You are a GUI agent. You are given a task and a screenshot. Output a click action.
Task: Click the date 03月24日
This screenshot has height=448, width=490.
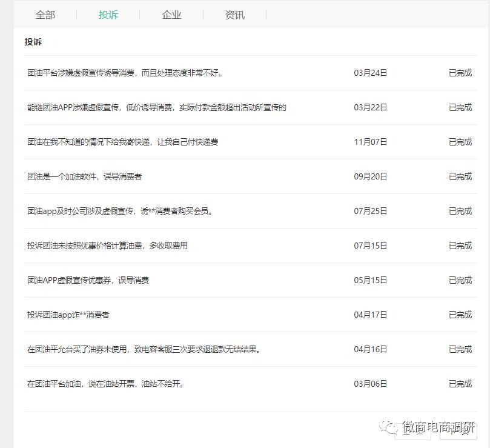pyautogui.click(x=370, y=73)
